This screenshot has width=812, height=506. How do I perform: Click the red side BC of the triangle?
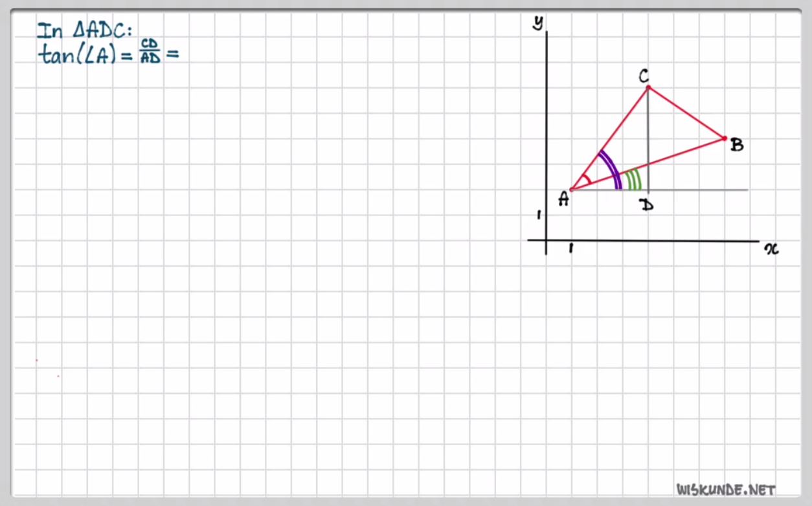686,113
